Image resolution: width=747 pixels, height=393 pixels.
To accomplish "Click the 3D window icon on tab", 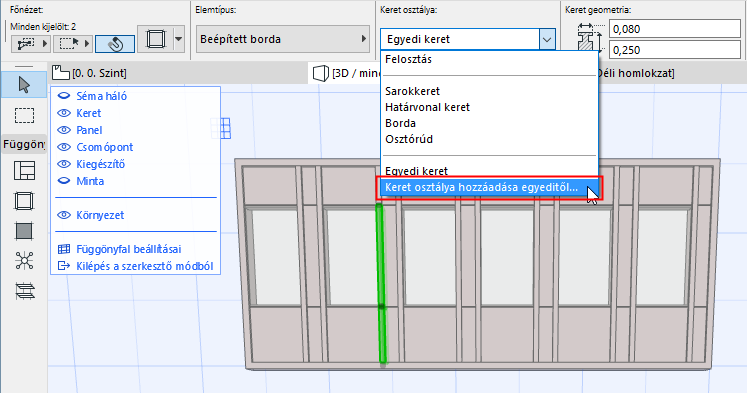I will (321, 73).
